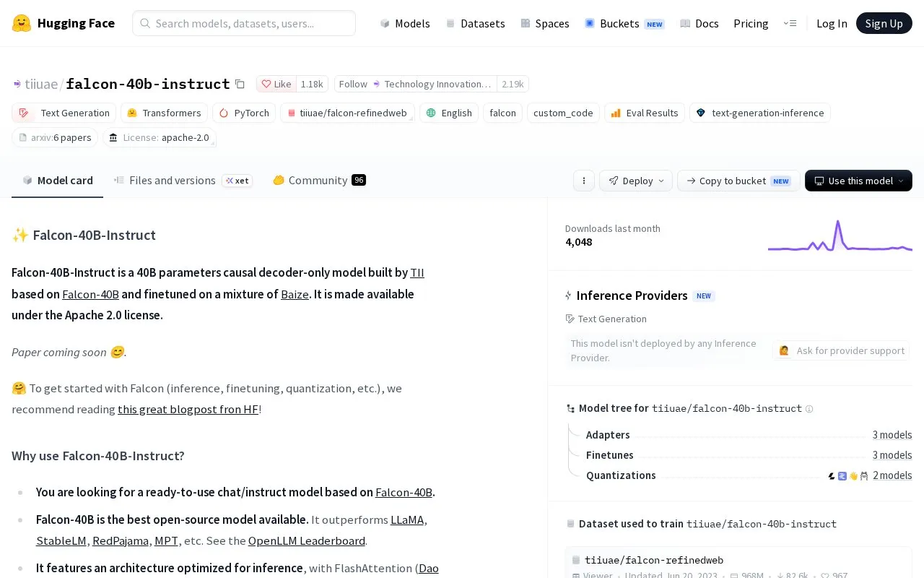Focus the search models input field

tap(244, 23)
